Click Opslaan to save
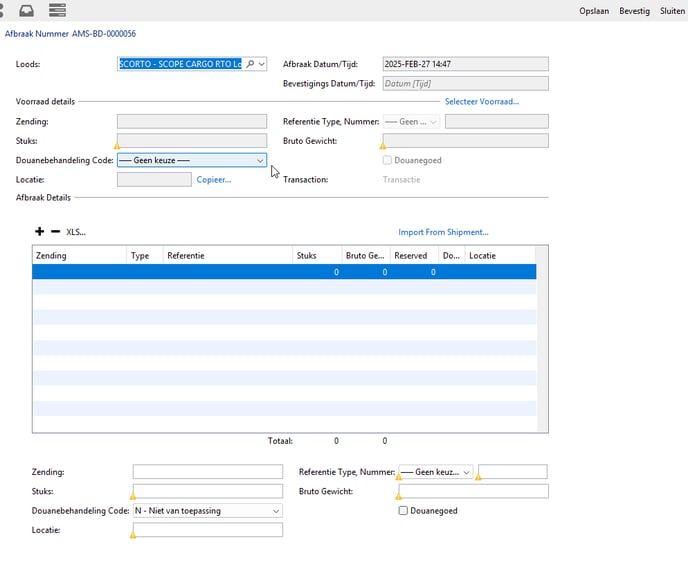The image size is (688, 582). click(x=594, y=11)
